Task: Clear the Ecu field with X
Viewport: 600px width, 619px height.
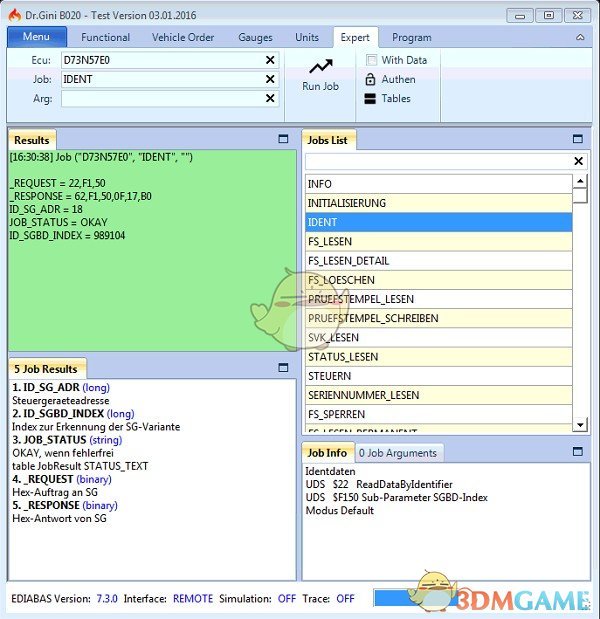Action: click(x=270, y=60)
